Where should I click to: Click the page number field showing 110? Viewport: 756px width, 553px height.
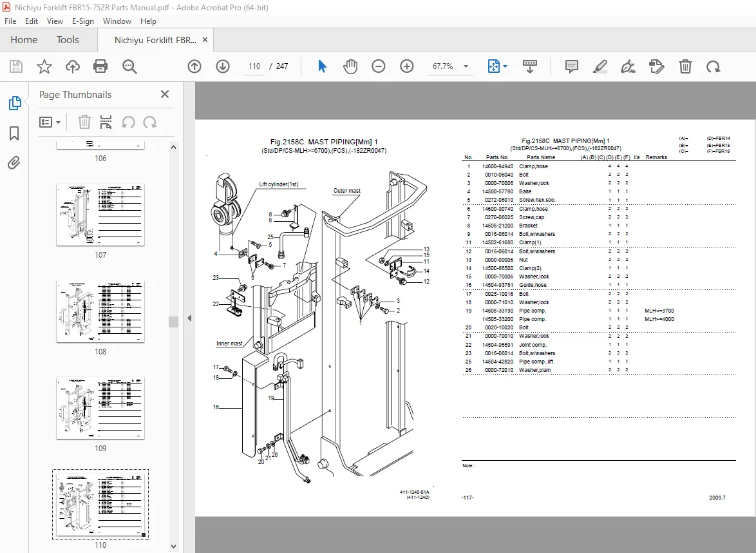point(254,66)
